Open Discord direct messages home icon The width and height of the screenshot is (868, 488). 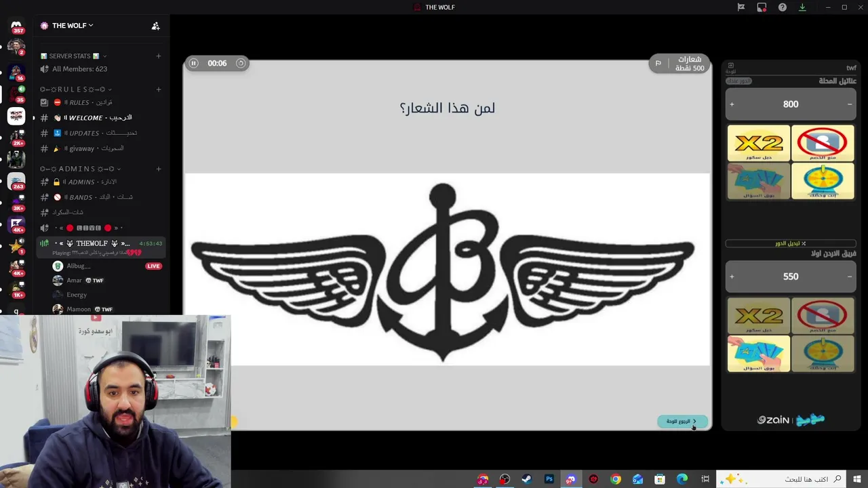[16, 26]
